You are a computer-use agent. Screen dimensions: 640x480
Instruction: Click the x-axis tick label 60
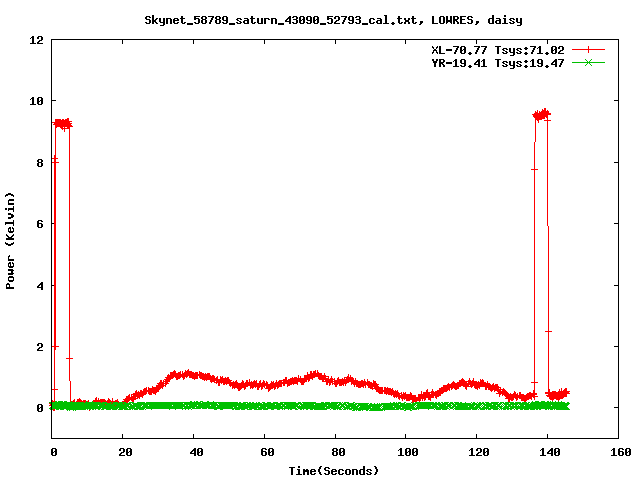[x=267, y=452]
